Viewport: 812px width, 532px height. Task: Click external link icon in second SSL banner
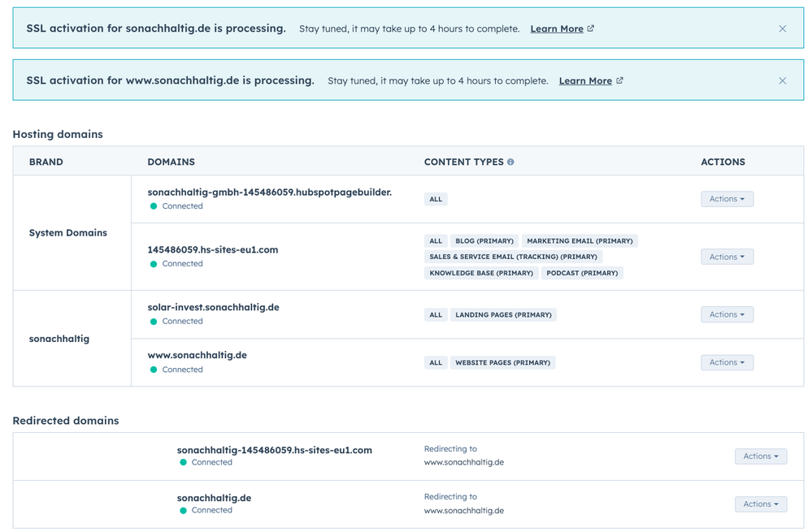(619, 80)
